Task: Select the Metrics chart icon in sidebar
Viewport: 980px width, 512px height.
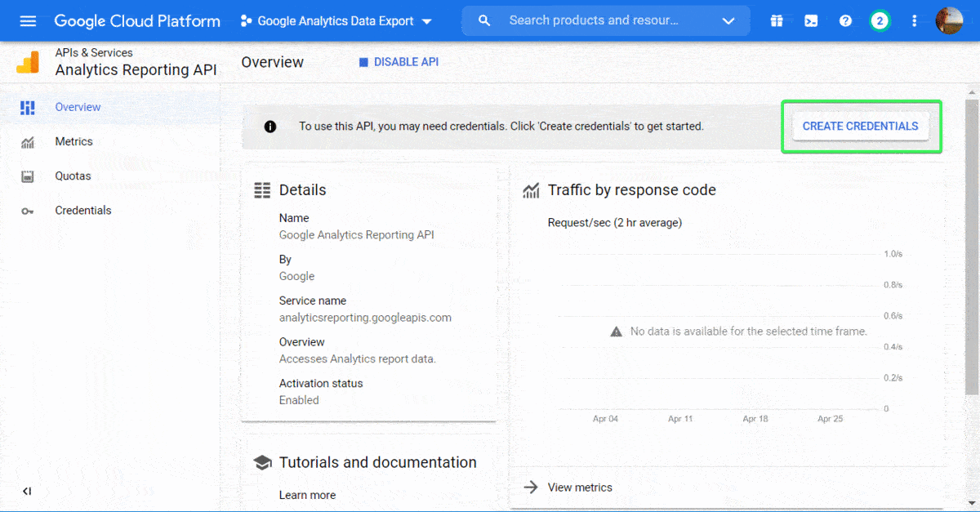Action: point(27,141)
